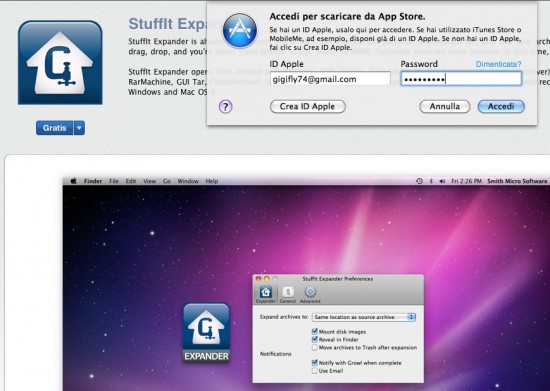This screenshot has height=391, width=550.
Task: Open help with the question mark button
Action: point(226,107)
